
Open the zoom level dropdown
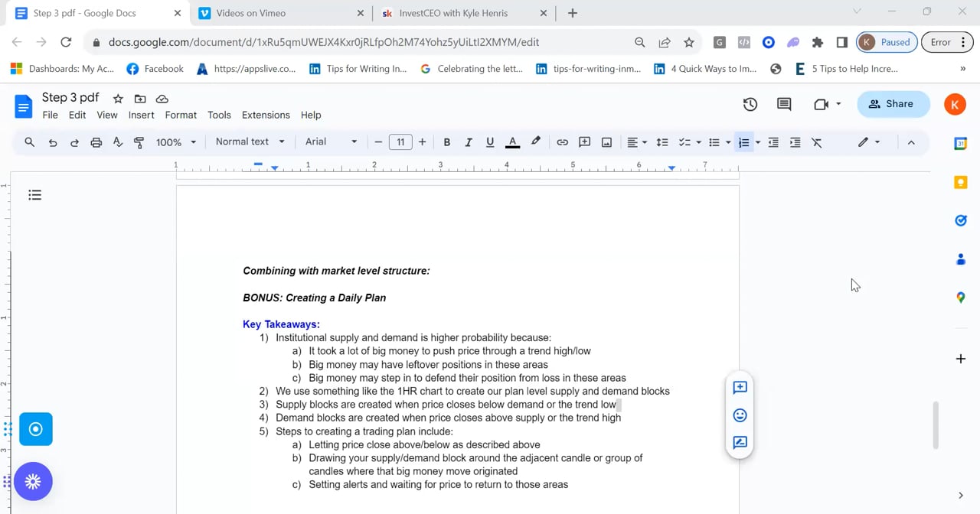[175, 142]
